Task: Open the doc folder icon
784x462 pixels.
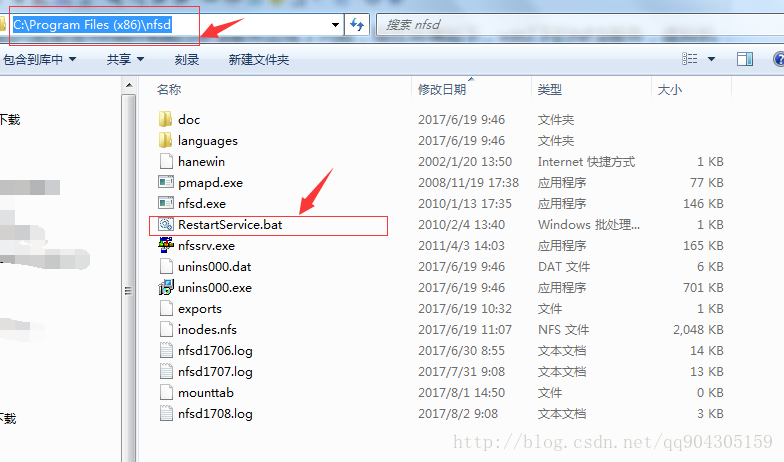Action: pyautogui.click(x=166, y=120)
